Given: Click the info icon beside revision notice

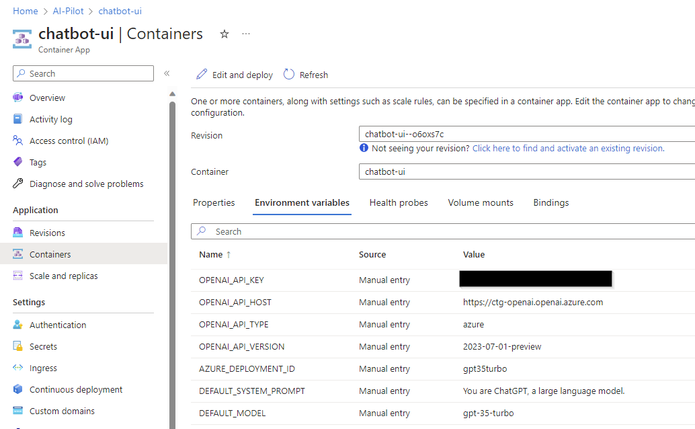Looking at the screenshot, I should point(363,148).
